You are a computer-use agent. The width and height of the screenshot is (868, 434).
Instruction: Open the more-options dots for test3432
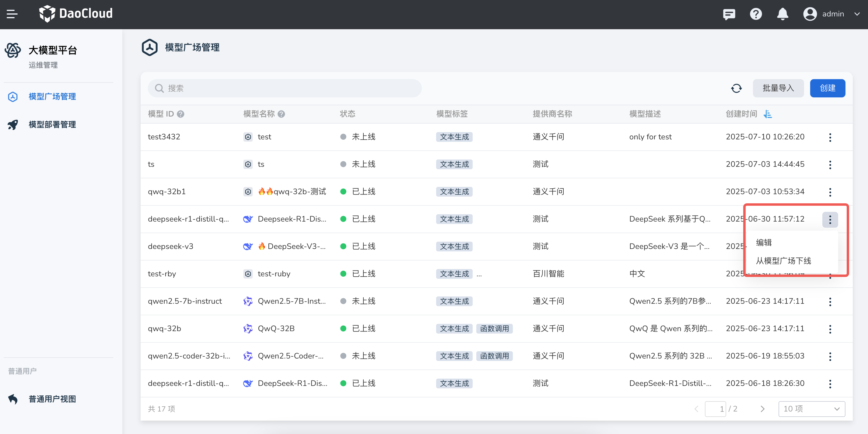click(x=830, y=137)
